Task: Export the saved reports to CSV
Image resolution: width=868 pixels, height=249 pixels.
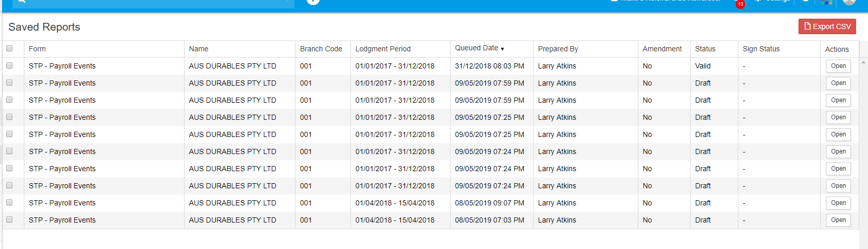Action: 827,26
